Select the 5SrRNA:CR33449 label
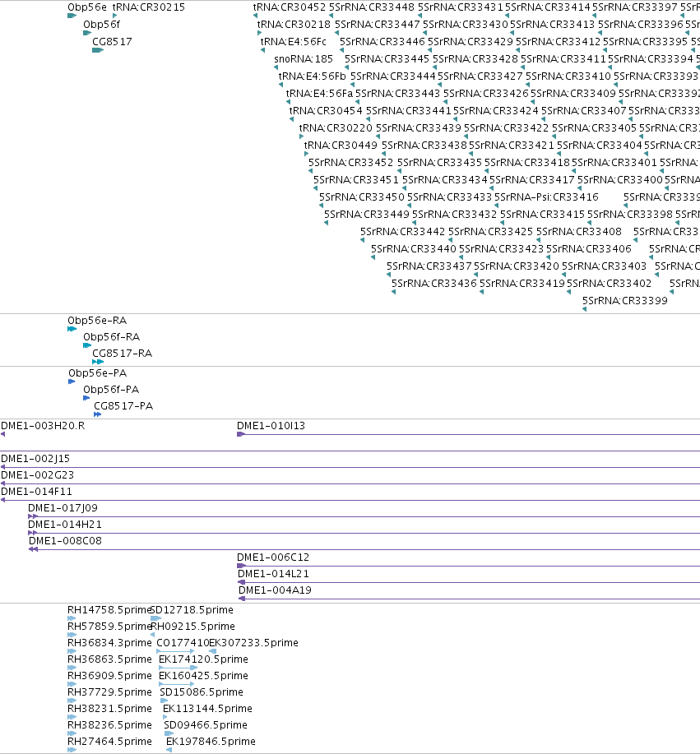 pyautogui.click(x=367, y=215)
